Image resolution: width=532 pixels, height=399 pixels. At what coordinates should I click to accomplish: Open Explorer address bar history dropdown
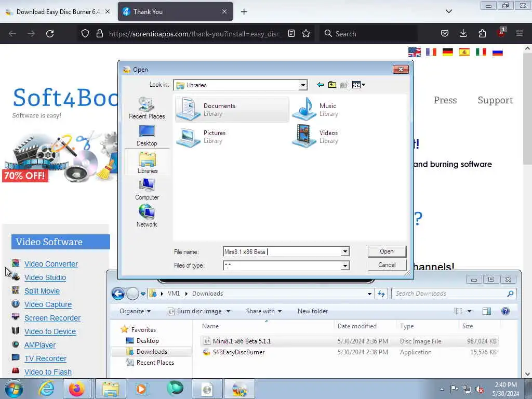click(369, 294)
